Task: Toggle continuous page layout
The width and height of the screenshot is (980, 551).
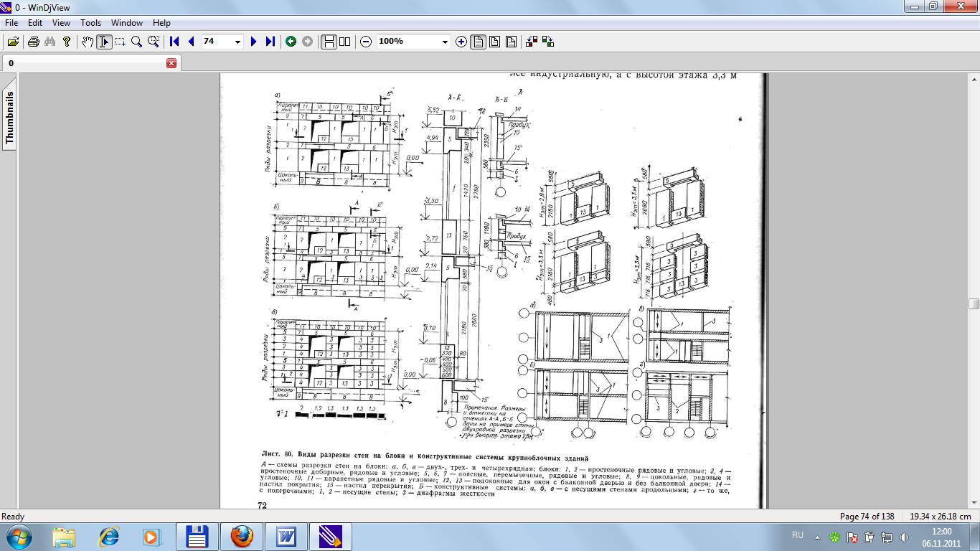Action: pos(329,42)
